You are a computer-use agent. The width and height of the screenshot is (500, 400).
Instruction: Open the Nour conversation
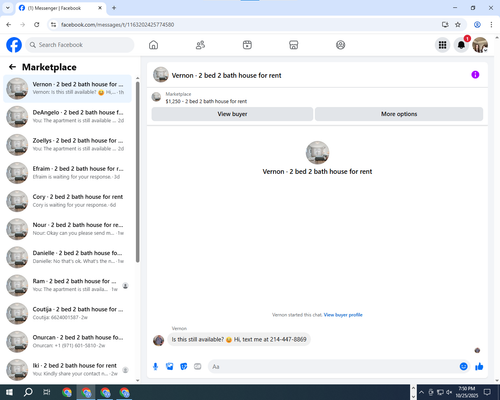(x=67, y=229)
